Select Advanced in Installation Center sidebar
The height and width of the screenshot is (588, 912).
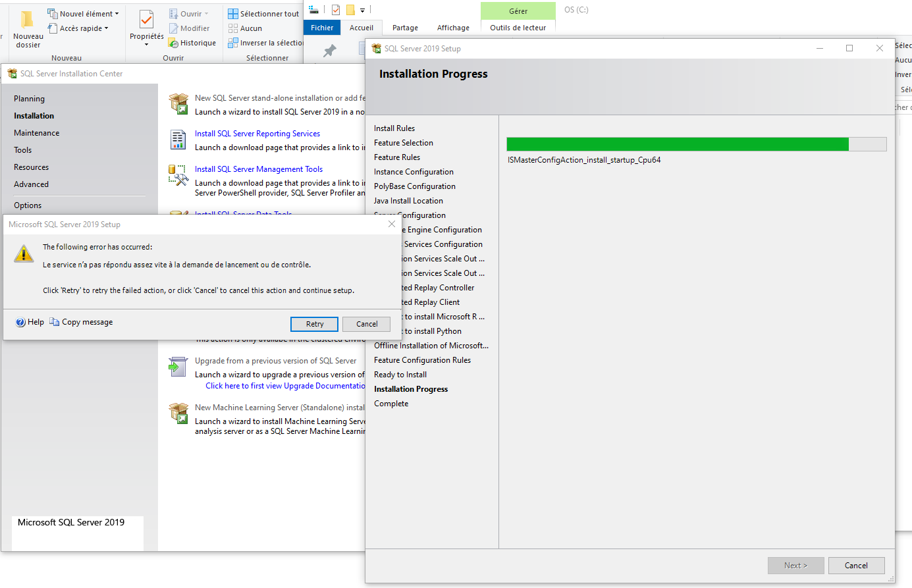pos(32,184)
